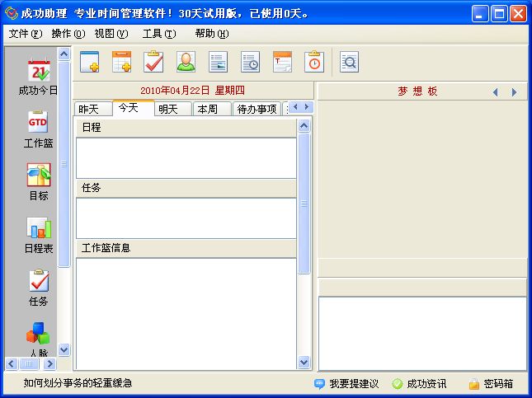Viewport: 532px width, 398px height.
Task: Click the clipboard timer toolbar icon
Action: (x=314, y=62)
